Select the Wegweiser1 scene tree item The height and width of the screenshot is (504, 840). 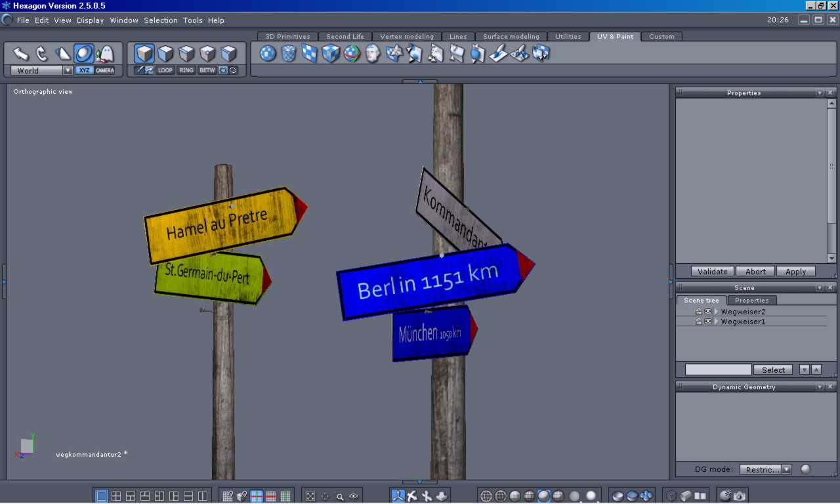tap(743, 322)
